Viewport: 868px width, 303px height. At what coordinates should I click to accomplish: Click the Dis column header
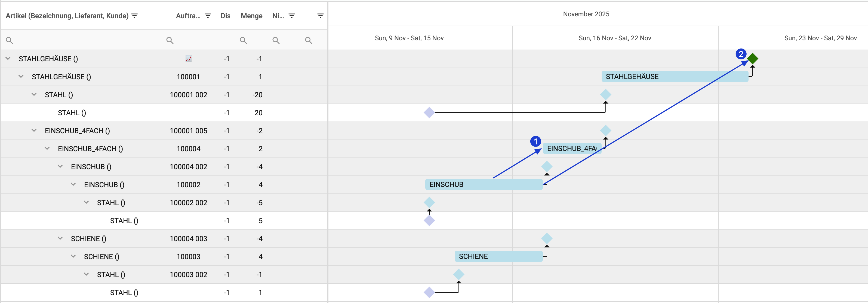click(x=225, y=16)
